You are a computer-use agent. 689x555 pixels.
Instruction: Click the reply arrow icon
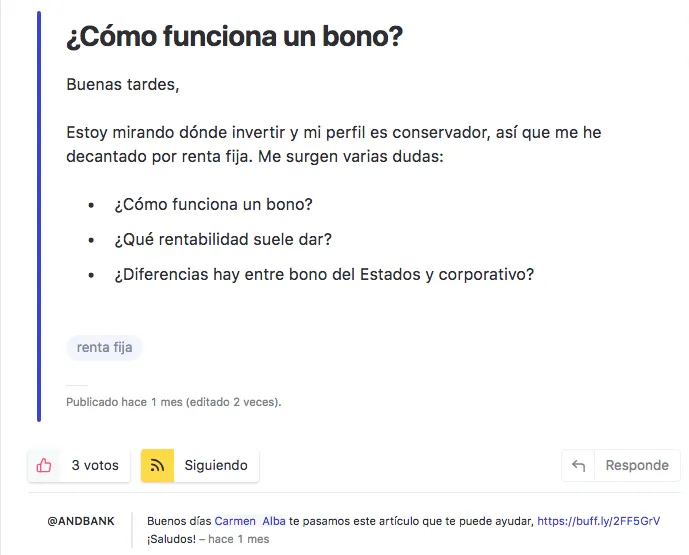tap(578, 465)
